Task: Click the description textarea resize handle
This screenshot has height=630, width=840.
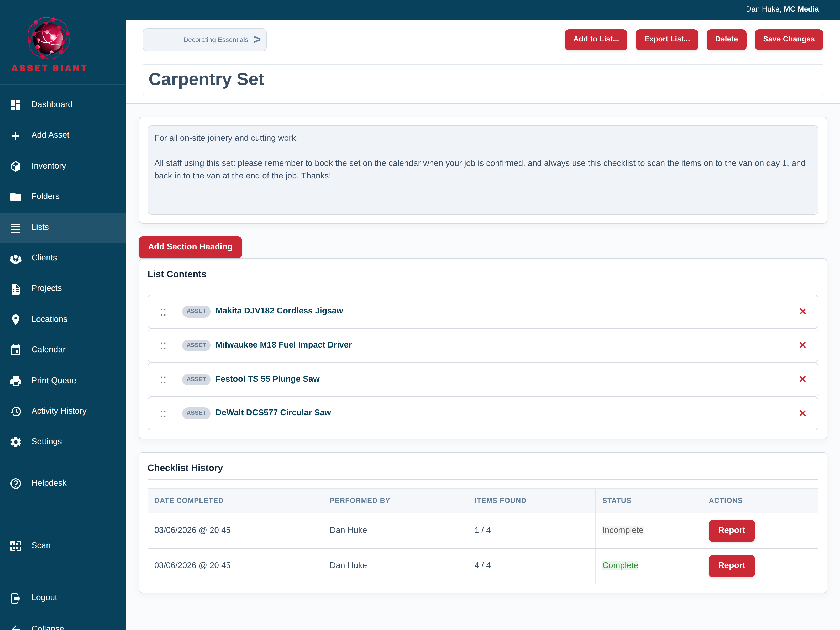Action: 815,212
